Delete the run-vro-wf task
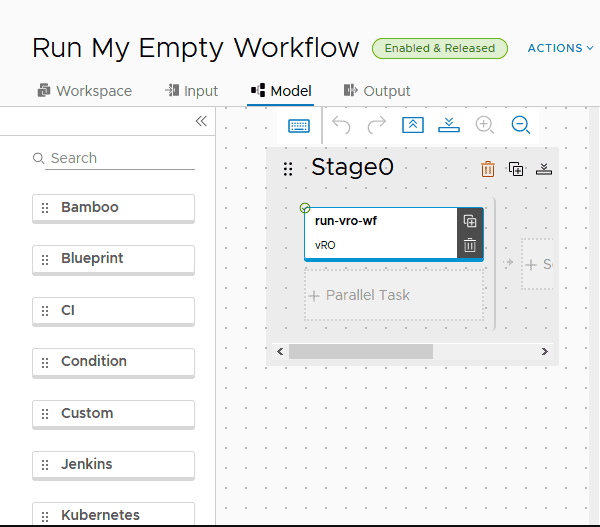Image resolution: width=600 pixels, height=527 pixels. pyautogui.click(x=470, y=245)
